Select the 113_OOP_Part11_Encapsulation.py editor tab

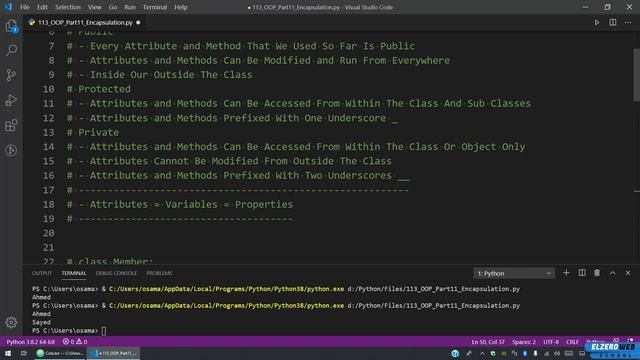pos(85,22)
